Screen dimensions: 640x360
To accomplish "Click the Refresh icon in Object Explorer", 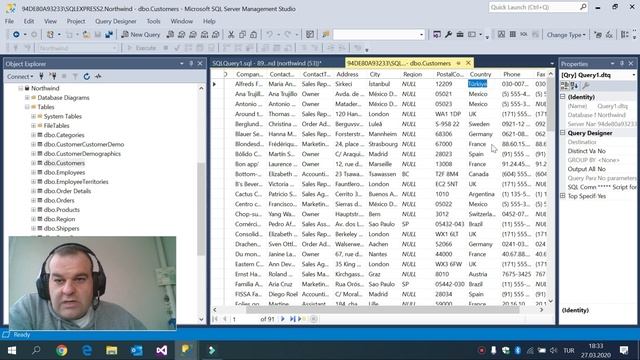I will [x=87, y=76].
